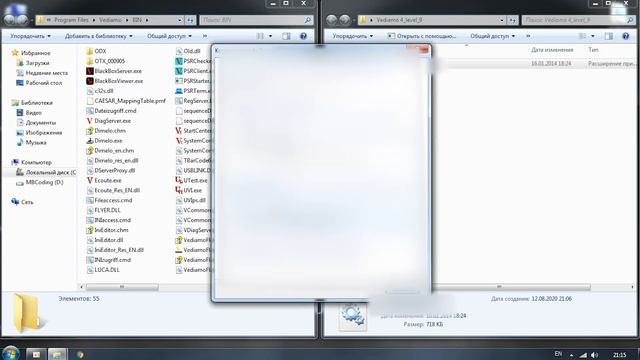Viewport: 640px width, 360px height.
Task: Click the ODX folder icon
Action: pyautogui.click(x=90, y=51)
